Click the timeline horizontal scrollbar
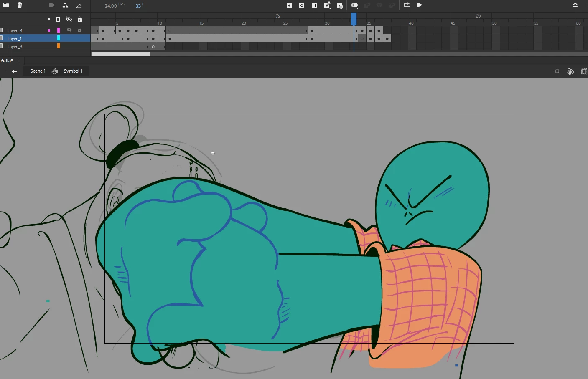Image resolution: width=588 pixels, height=379 pixels. click(121, 54)
